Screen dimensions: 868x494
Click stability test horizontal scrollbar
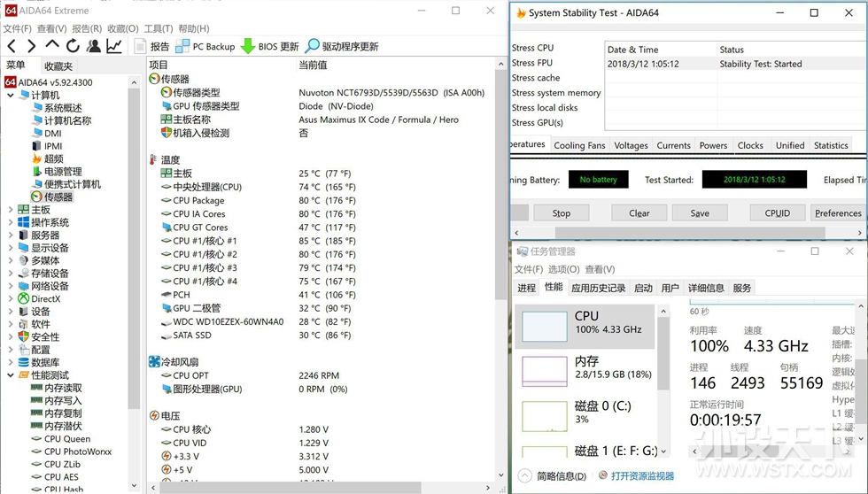689,233
